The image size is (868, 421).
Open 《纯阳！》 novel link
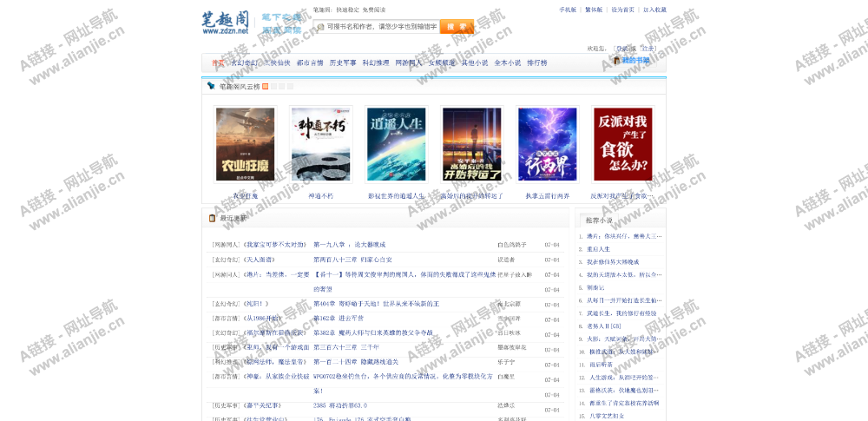point(256,304)
